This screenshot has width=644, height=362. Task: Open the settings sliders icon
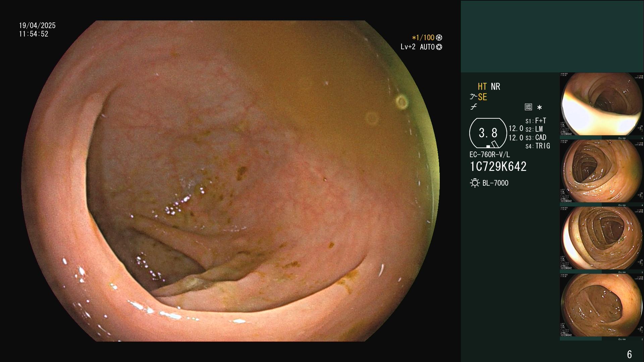click(x=528, y=107)
